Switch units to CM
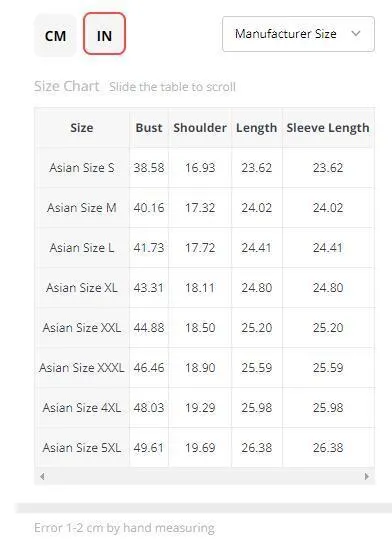Image resolution: width=392 pixels, height=539 pixels. point(55,36)
